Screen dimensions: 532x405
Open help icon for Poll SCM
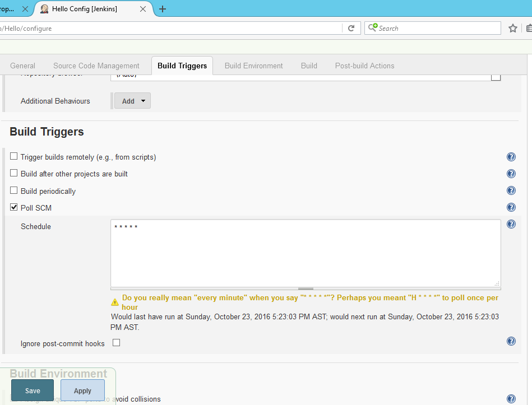tap(511, 207)
